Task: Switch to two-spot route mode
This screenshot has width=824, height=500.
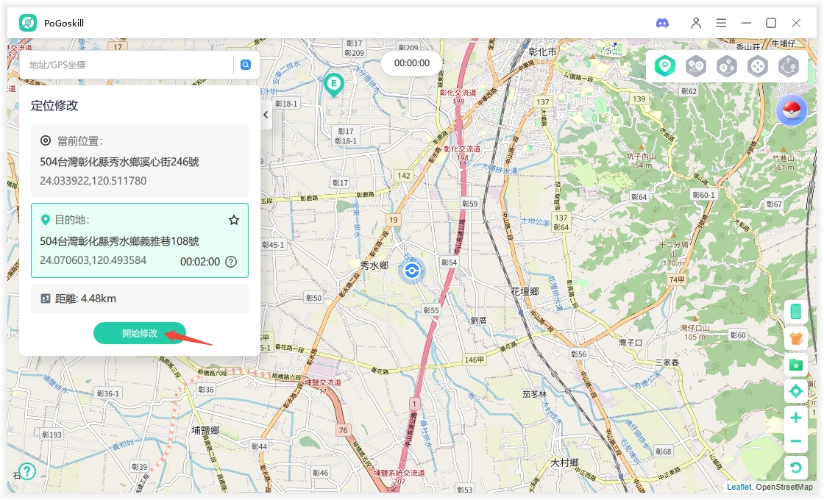Action: click(x=695, y=66)
